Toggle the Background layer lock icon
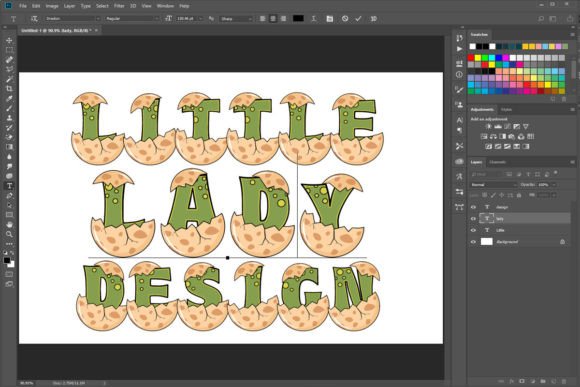580x387 pixels. [562, 242]
